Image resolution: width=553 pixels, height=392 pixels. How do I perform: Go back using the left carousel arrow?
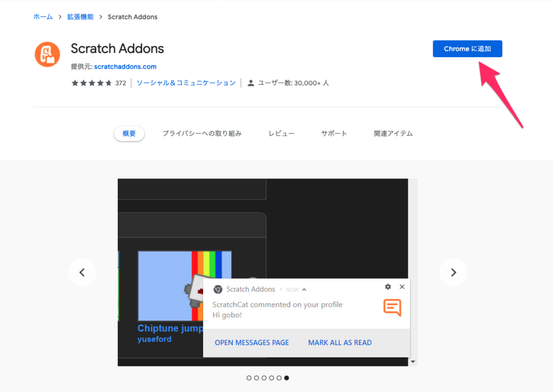[82, 272]
